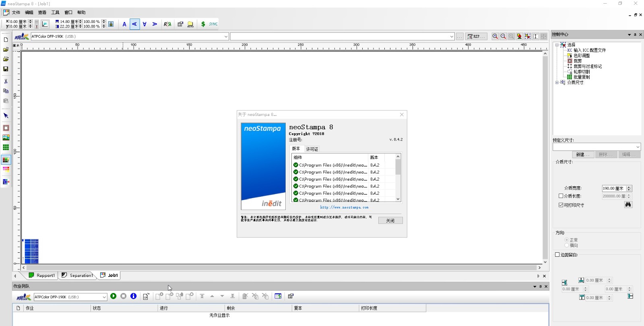
Task: Click the ... browse button beside scheme dropdown
Action: tap(460, 36)
